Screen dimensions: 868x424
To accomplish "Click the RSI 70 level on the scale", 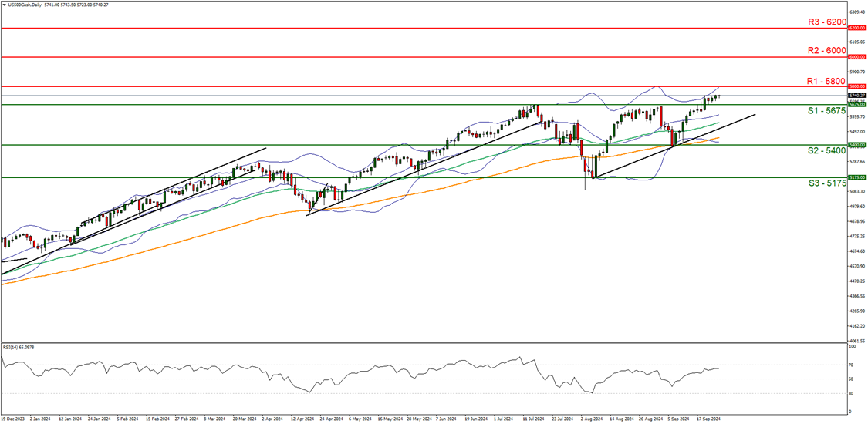I will (x=850, y=364).
